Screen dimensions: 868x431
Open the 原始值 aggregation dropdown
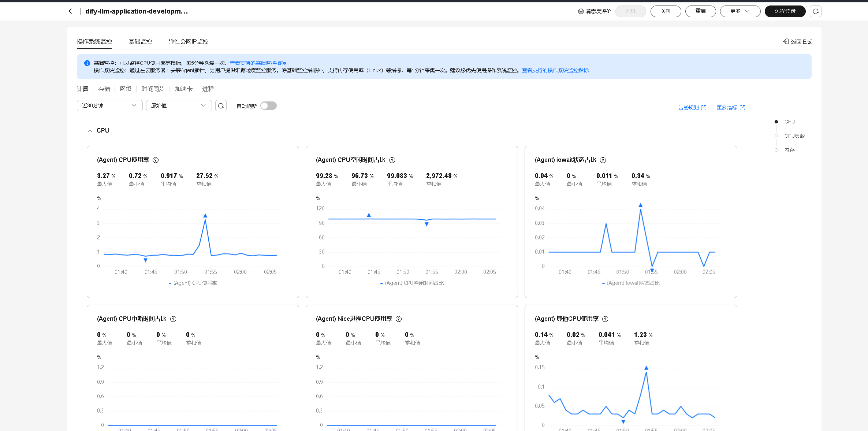178,105
